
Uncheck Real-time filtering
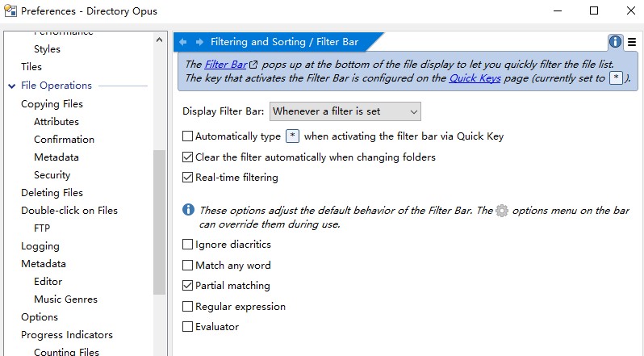(x=187, y=178)
